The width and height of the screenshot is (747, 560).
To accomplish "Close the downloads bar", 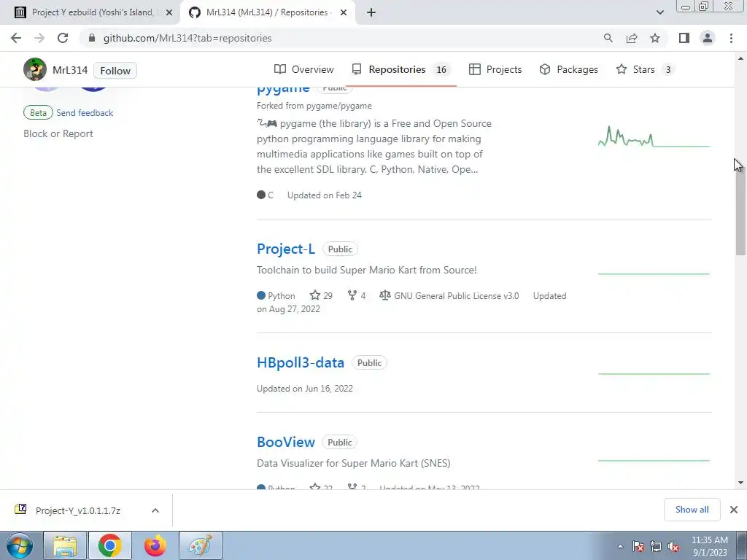I will coord(734,510).
